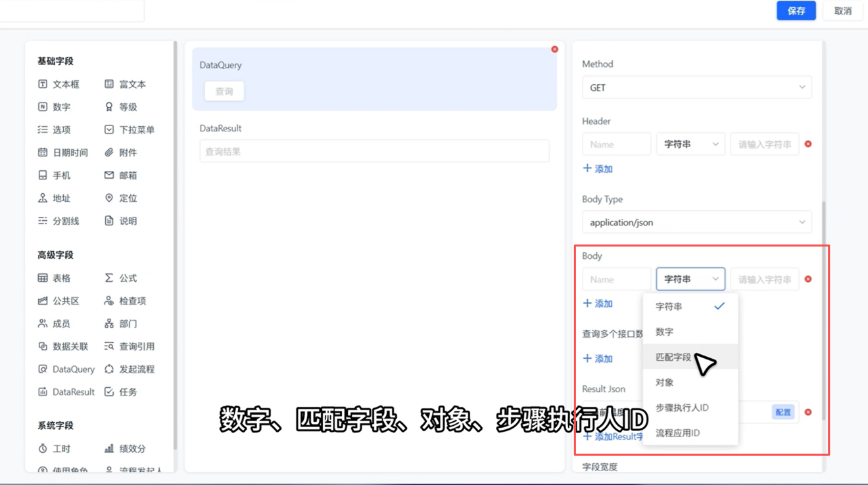868x485 pixels.
Task: Click the blue 保存 button
Action: coord(796,11)
